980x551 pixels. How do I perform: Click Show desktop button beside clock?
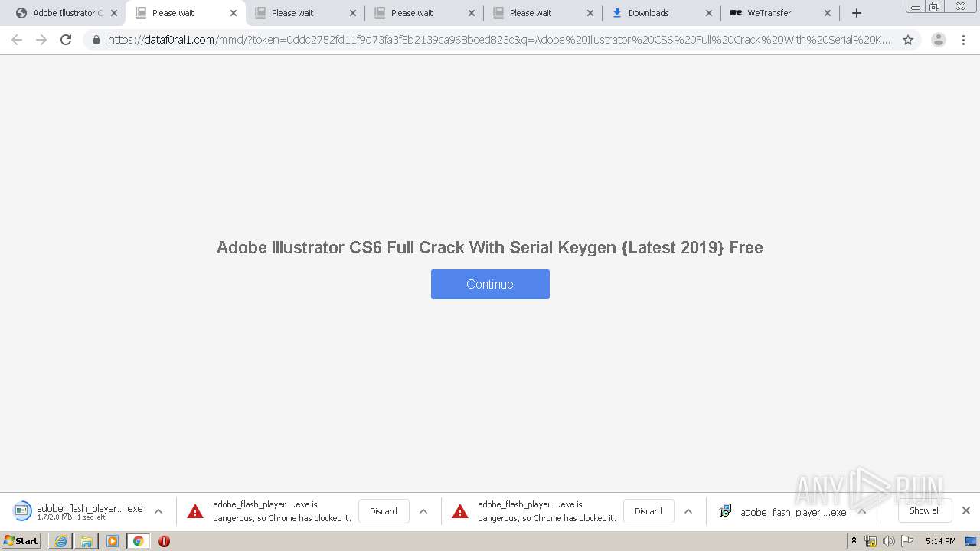pos(971,541)
